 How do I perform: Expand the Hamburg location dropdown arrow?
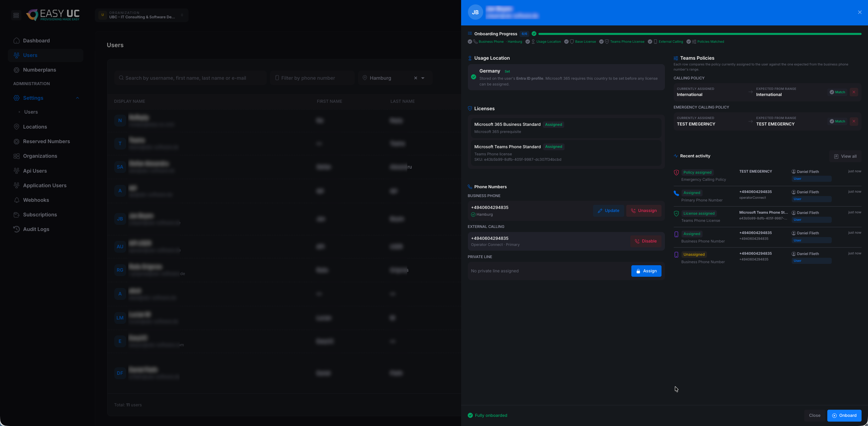(423, 78)
